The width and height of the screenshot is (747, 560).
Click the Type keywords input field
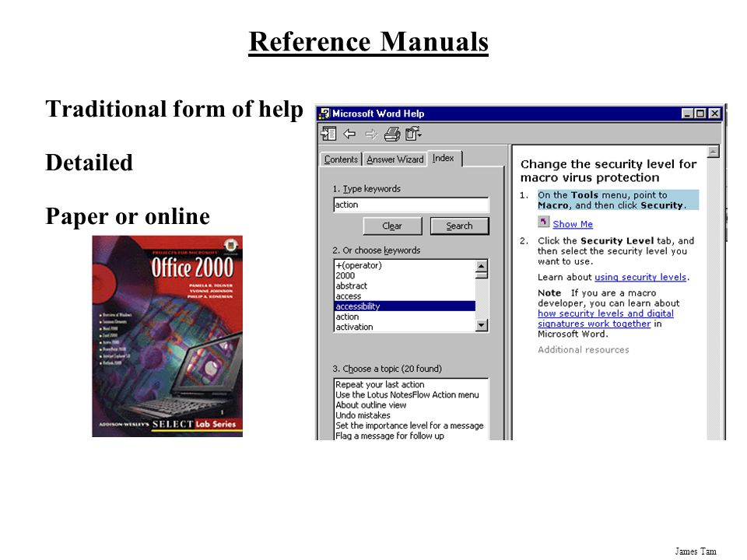tap(411, 205)
